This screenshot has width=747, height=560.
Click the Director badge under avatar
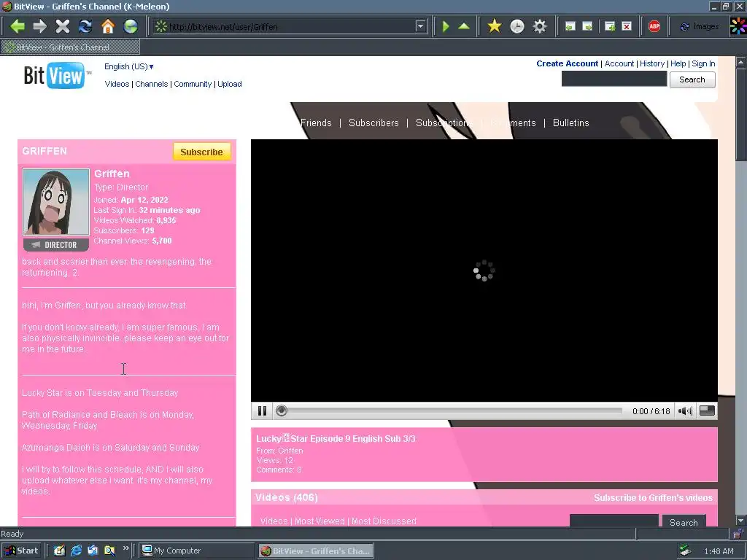click(x=56, y=245)
